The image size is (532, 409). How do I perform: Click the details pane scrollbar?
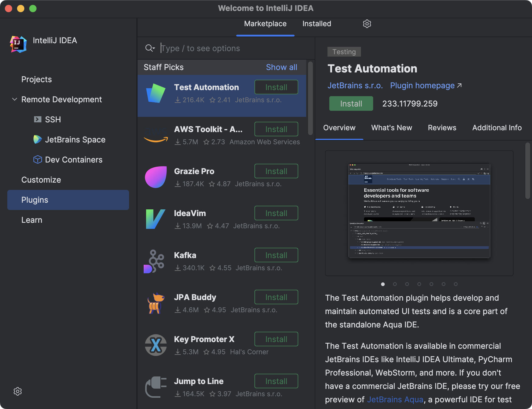[x=528, y=171]
